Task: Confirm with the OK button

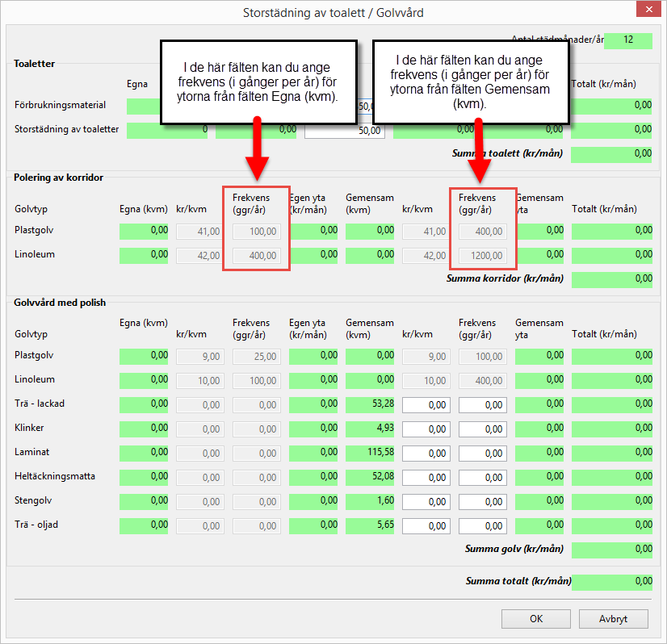Action: click(535, 619)
